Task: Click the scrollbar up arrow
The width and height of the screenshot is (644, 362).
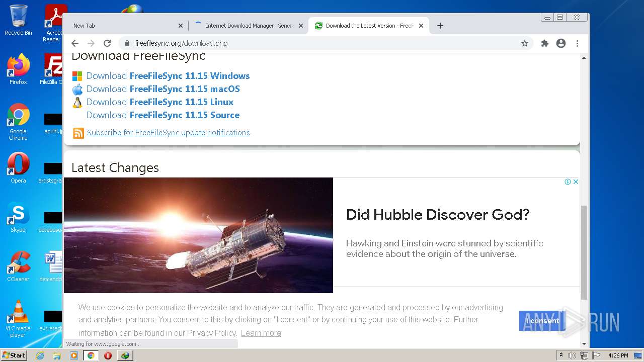Action: pos(584,58)
